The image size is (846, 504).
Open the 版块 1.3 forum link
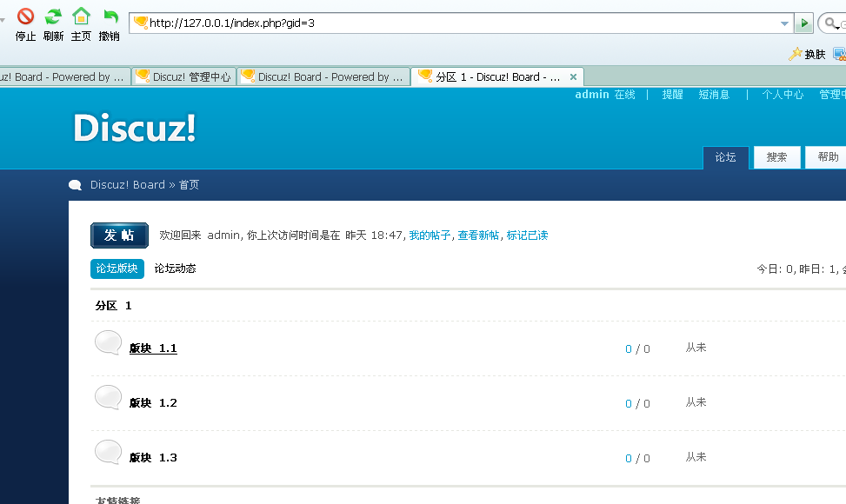[153, 458]
